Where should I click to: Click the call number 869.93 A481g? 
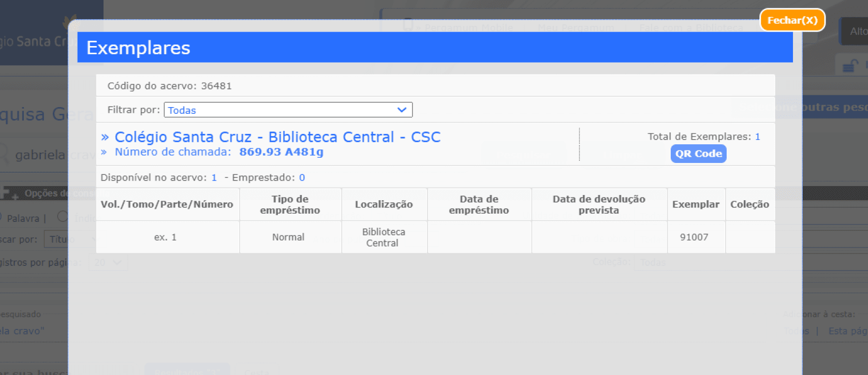point(281,152)
